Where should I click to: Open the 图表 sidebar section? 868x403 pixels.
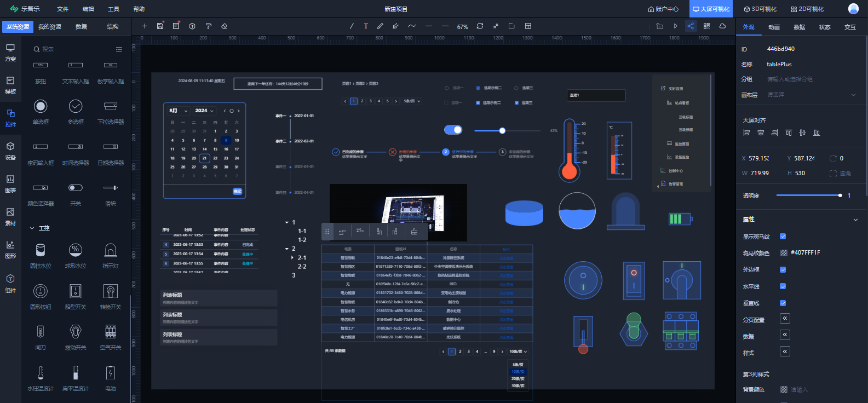click(10, 184)
